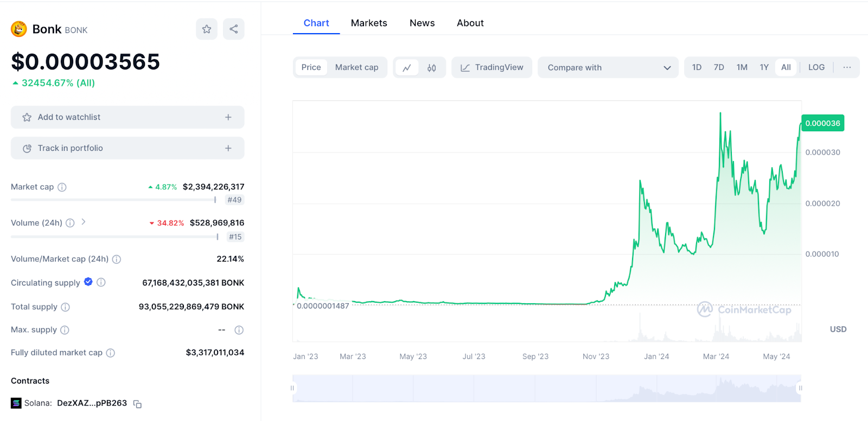This screenshot has height=421, width=868.
Task: Click the 22.14% volume/market cap value
Action: (x=231, y=259)
